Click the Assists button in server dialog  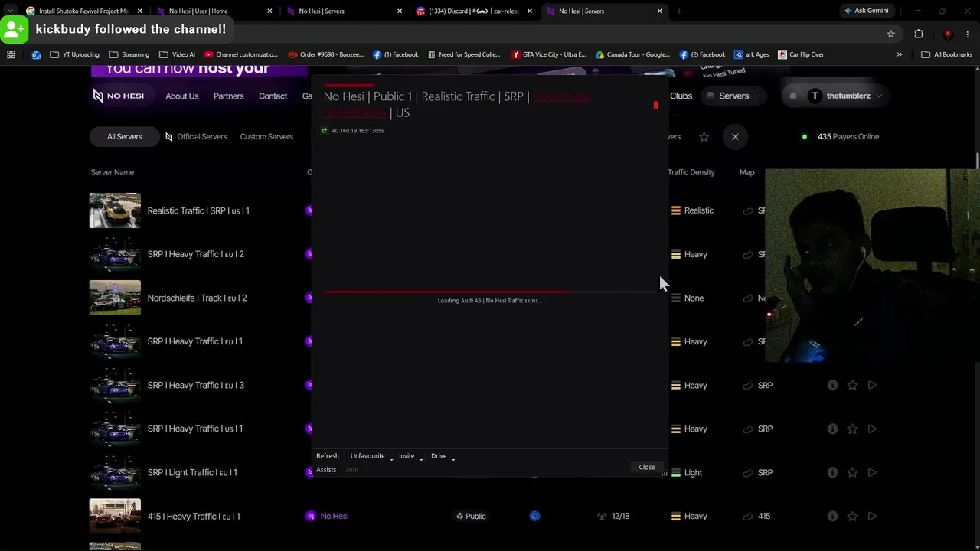click(326, 470)
